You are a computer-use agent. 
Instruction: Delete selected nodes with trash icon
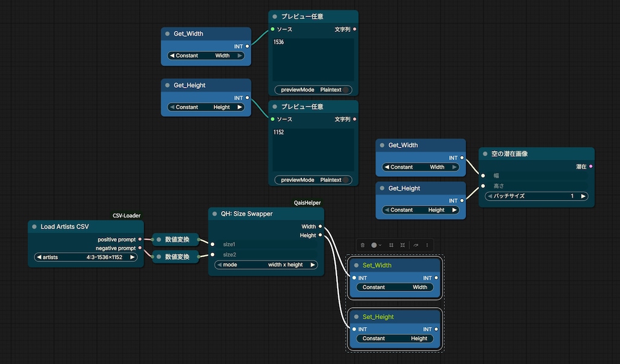tap(363, 245)
